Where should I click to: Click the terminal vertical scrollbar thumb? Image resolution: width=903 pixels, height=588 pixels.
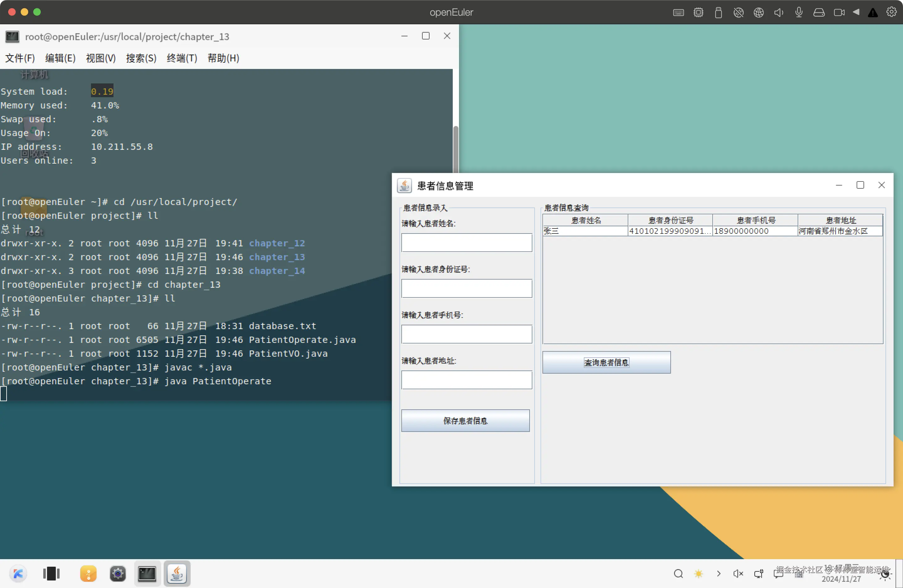click(x=456, y=150)
